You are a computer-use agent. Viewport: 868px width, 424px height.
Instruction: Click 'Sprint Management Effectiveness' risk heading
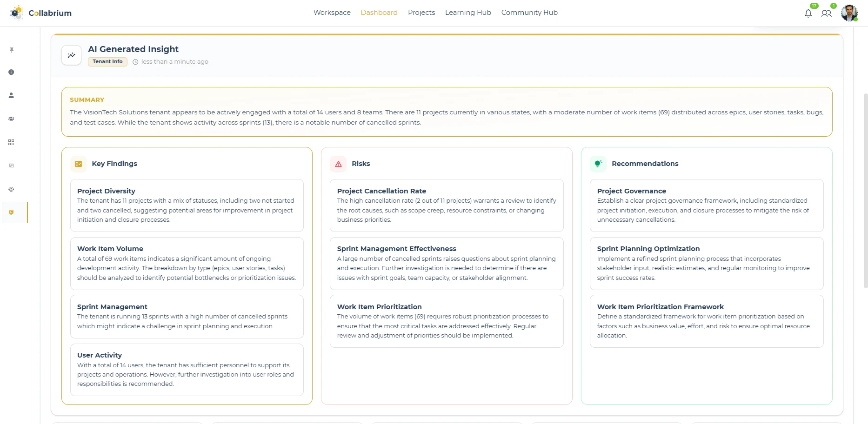click(397, 249)
